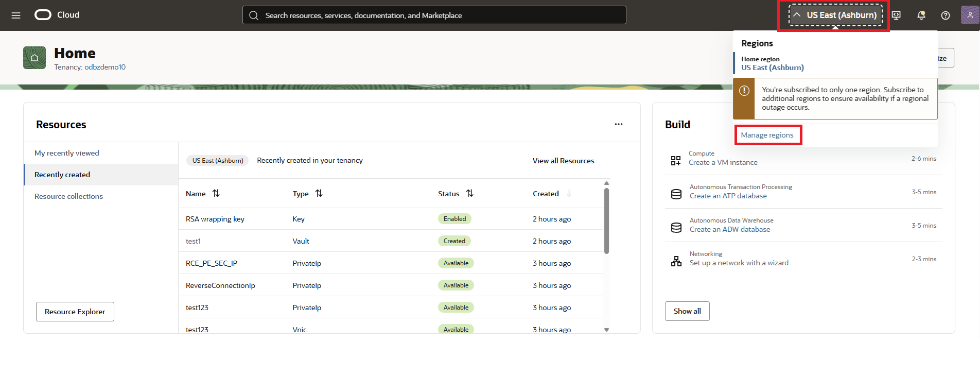Screen dimensions: 980x375
Task: Click the green Home page icon
Action: point(34,58)
